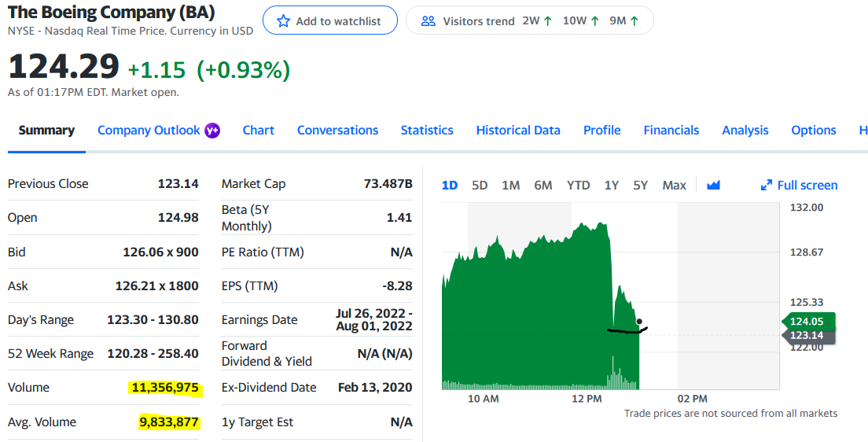Click the Visitors trend label
The image size is (868, 442).
point(479,21)
